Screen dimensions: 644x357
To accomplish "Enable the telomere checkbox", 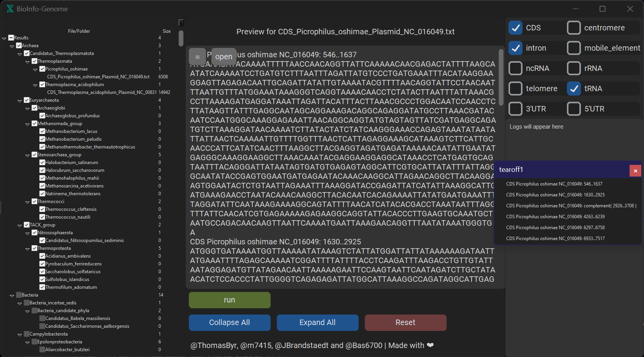I will pyautogui.click(x=516, y=88).
